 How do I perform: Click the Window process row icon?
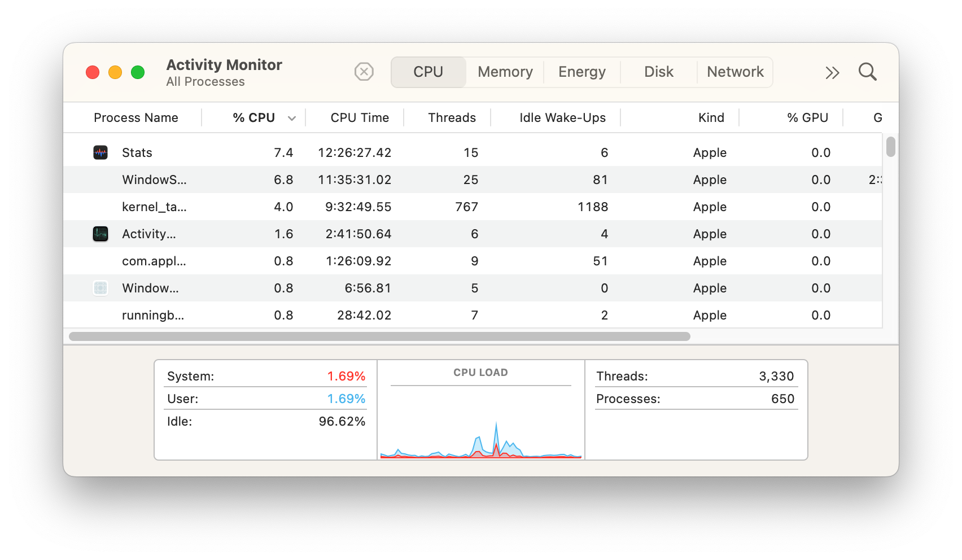tap(100, 288)
